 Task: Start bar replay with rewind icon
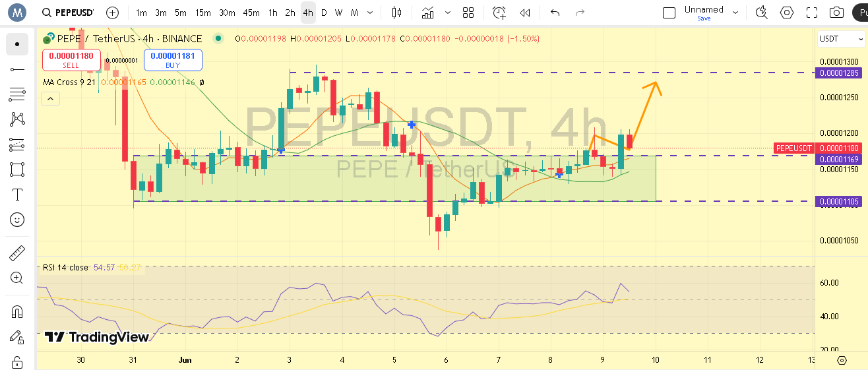[525, 13]
